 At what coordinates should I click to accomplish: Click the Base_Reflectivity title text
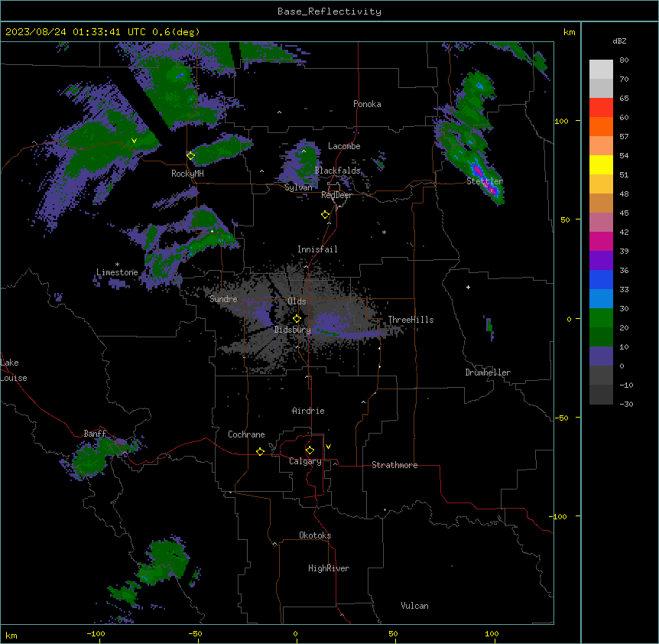click(x=329, y=11)
